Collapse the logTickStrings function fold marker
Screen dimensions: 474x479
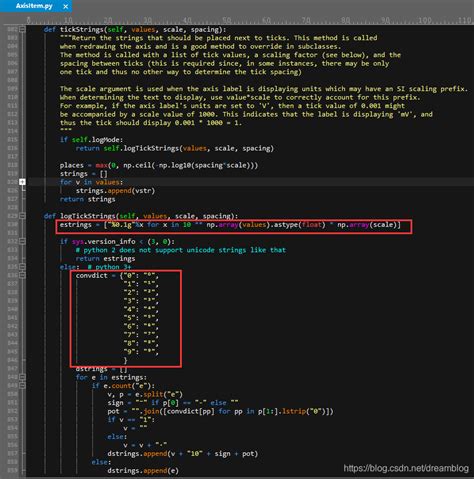(22, 216)
